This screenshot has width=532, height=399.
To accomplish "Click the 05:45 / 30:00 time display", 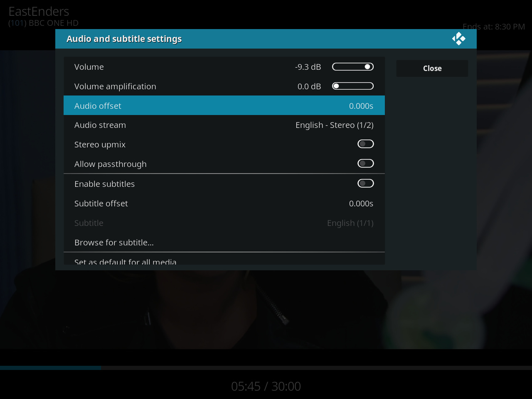I will [266, 386].
